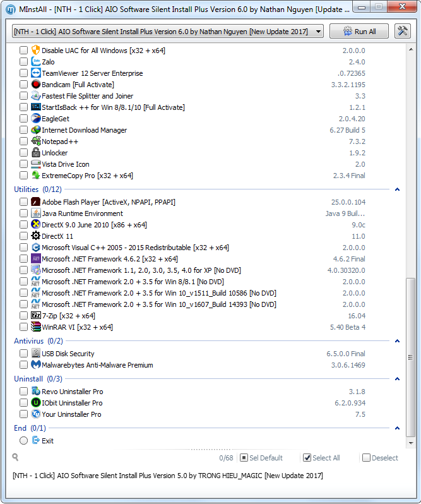Click the End (0/1) group header
Viewport: 421px width, 504px height.
[x=30, y=428]
